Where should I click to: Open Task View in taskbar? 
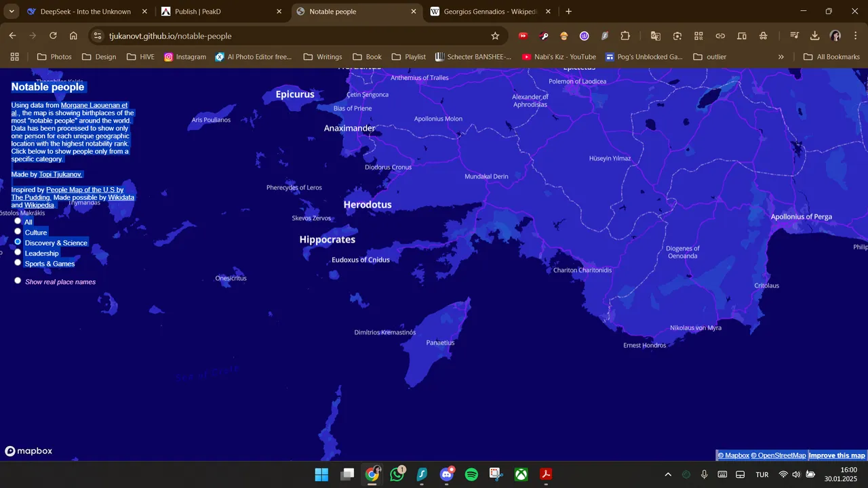coord(347,474)
